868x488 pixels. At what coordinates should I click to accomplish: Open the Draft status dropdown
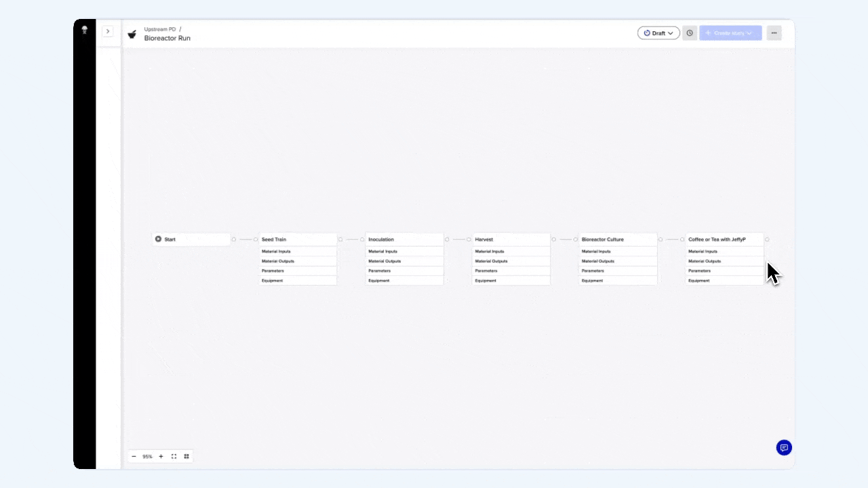tap(658, 33)
